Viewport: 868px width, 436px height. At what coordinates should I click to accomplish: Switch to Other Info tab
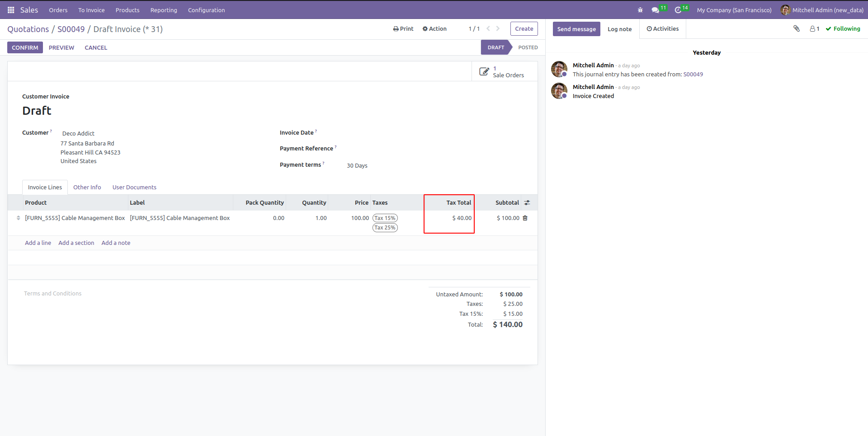(87, 187)
